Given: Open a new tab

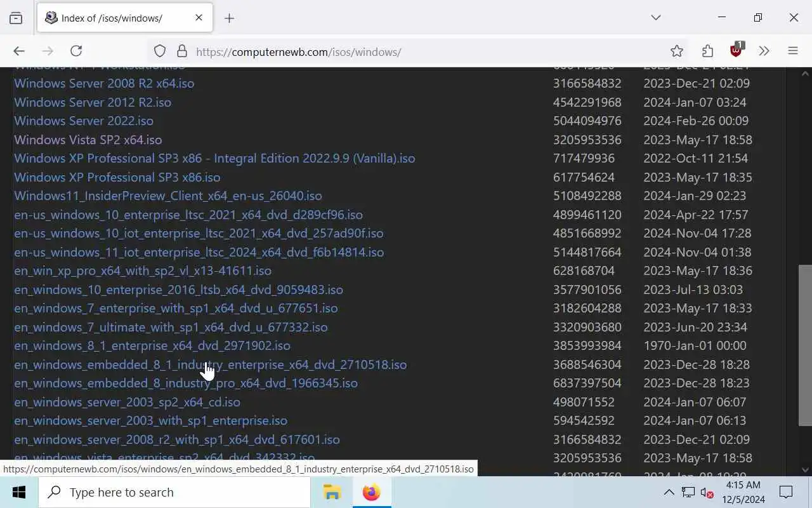Looking at the screenshot, I should [x=230, y=18].
